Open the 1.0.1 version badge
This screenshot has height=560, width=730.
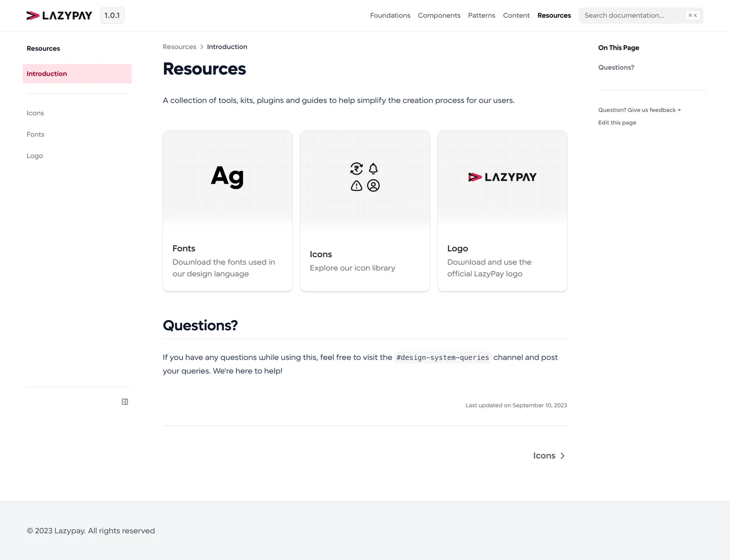point(112,16)
